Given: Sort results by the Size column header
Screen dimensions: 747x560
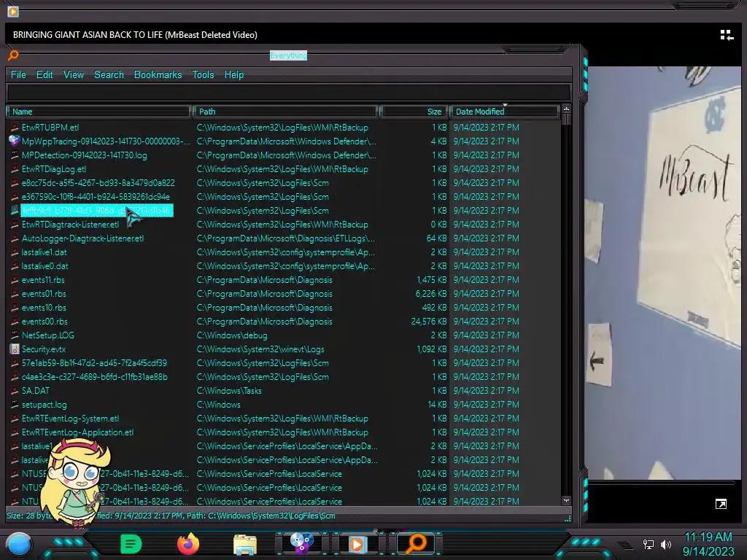Looking at the screenshot, I should [414, 112].
